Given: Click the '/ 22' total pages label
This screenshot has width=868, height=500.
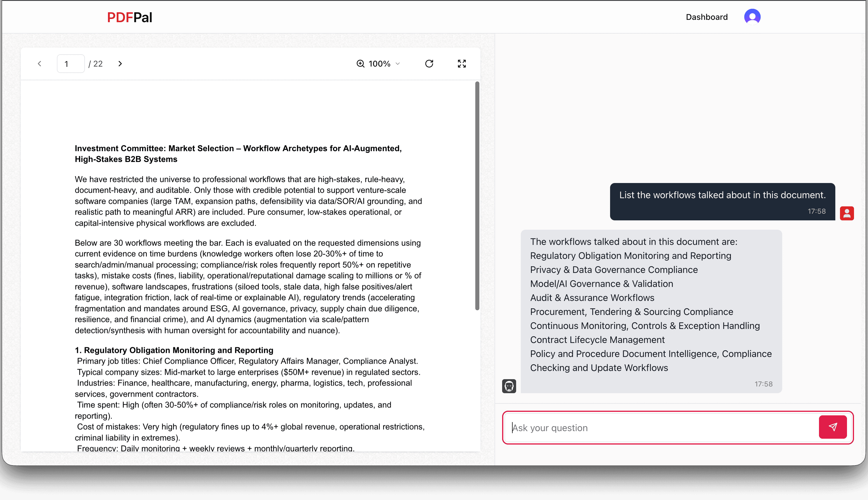Looking at the screenshot, I should pyautogui.click(x=95, y=64).
